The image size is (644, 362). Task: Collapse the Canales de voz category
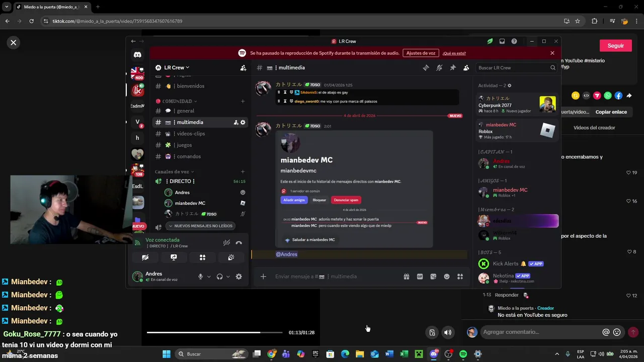pyautogui.click(x=174, y=172)
